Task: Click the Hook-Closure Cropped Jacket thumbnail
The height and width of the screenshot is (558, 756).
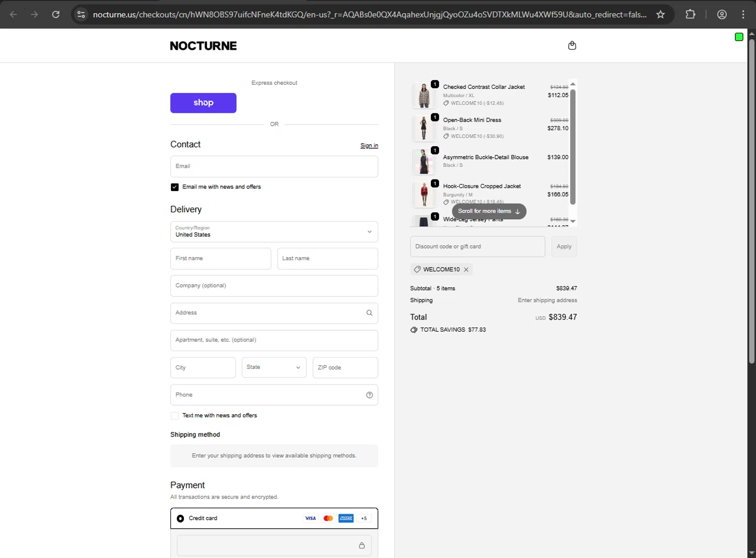Action: 424,195
